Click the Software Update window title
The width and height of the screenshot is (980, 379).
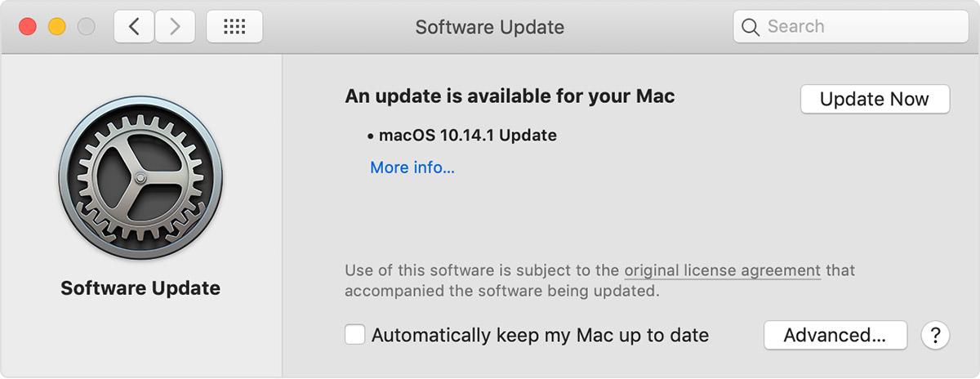(489, 27)
